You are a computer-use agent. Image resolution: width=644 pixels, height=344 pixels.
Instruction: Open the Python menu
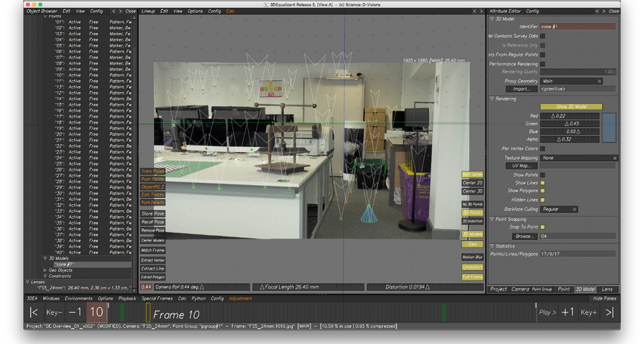(198, 298)
